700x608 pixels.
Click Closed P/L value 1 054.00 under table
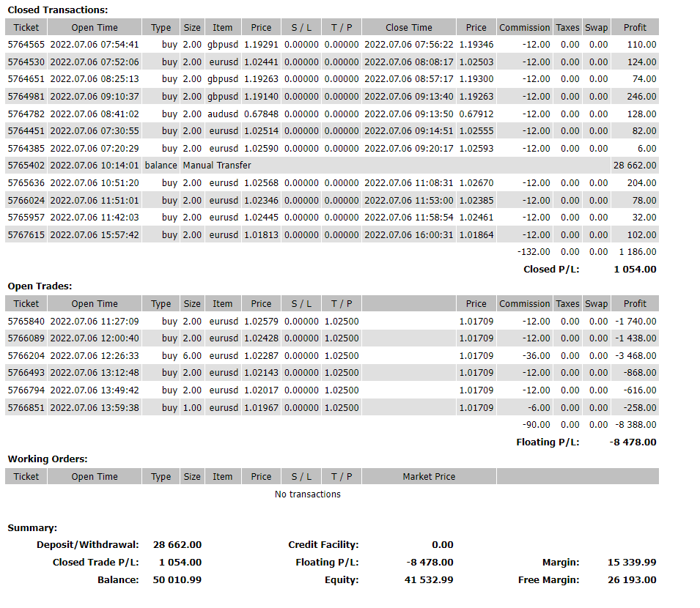tap(635, 270)
